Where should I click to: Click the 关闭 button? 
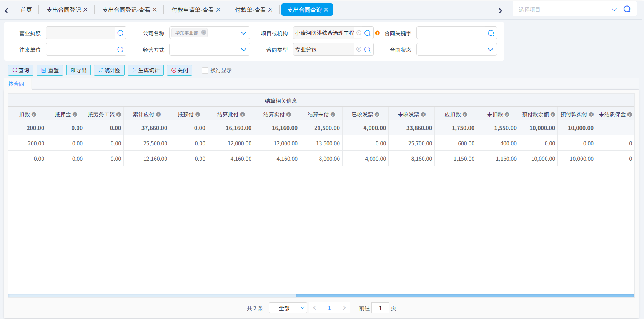click(x=180, y=70)
